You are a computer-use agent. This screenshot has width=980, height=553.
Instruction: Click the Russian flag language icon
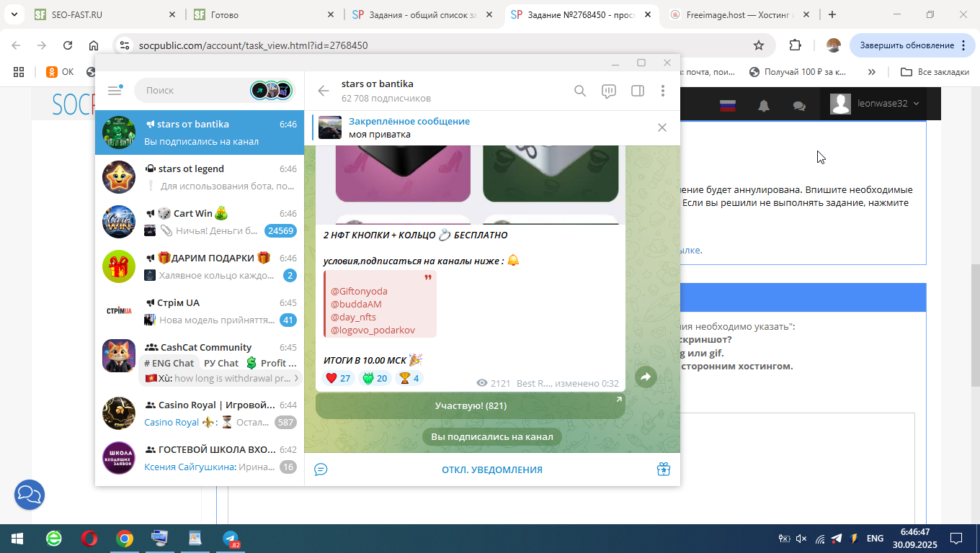click(728, 106)
